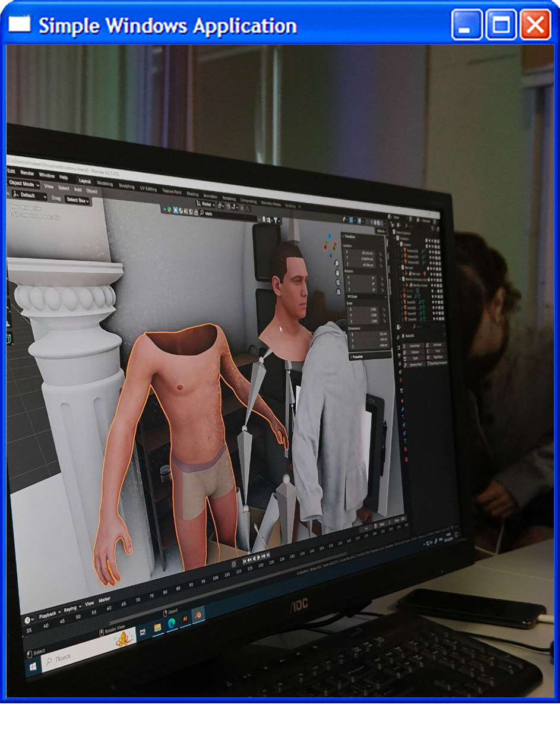Switch to the UV Editing workspace tab
This screenshot has width=560, height=742.
pyautogui.click(x=148, y=189)
